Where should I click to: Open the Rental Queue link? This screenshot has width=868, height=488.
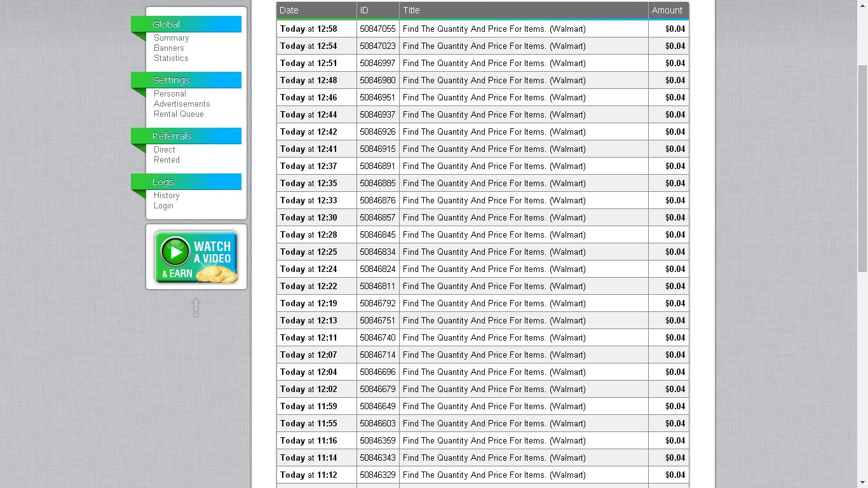179,114
